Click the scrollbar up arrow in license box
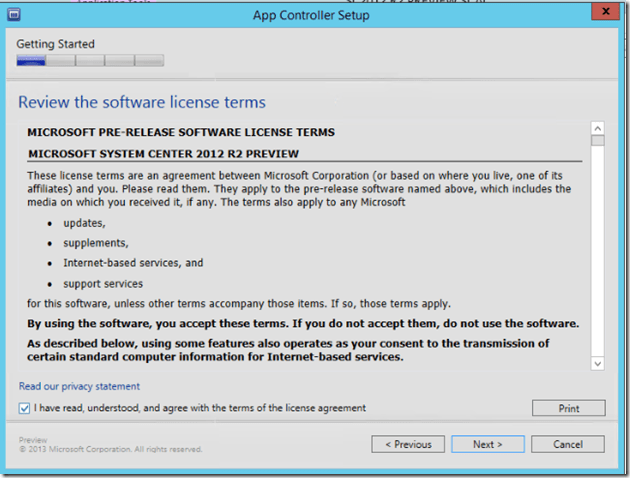 [597, 128]
